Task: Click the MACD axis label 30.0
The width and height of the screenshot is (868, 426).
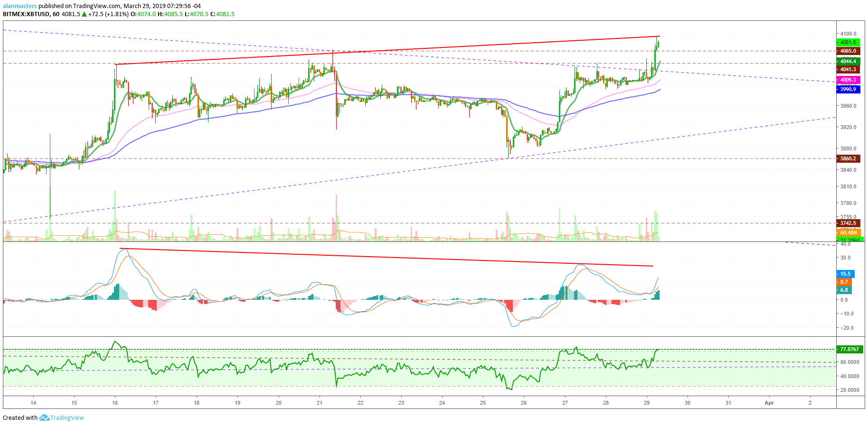Action: pos(845,258)
